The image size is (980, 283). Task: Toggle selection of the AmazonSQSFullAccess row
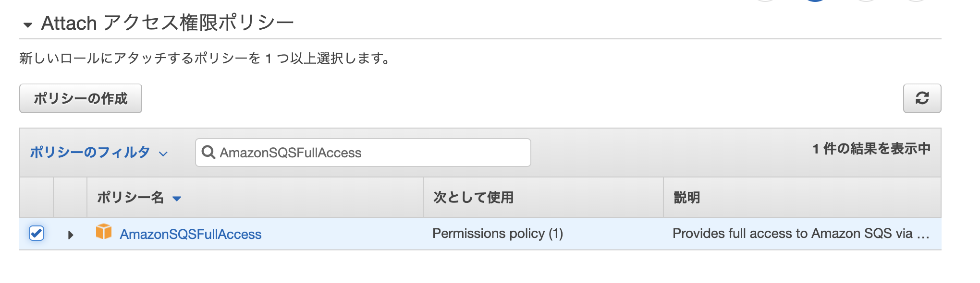pos(36,233)
